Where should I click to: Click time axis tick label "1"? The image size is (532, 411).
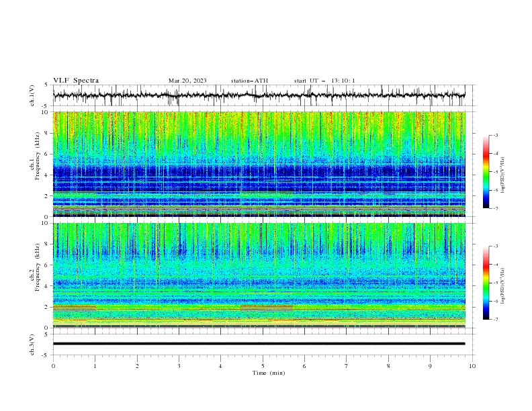pyautogui.click(x=95, y=366)
